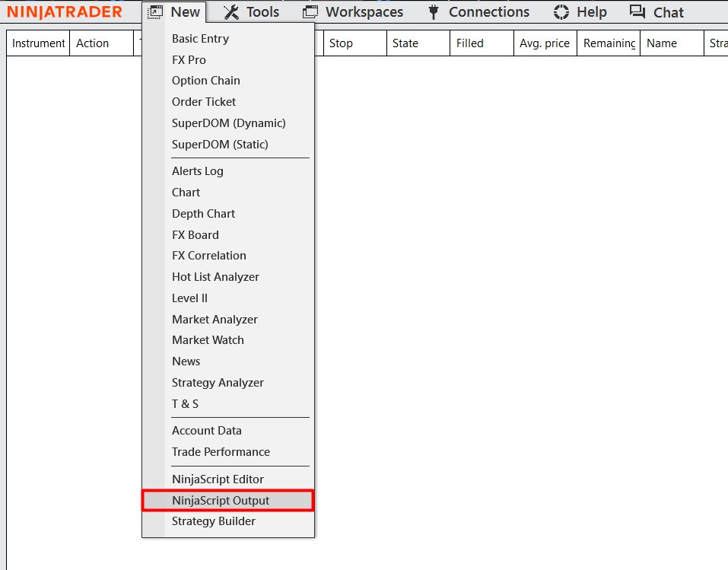Click the NinjaTrader logo
728x570 pixels.
(x=65, y=12)
